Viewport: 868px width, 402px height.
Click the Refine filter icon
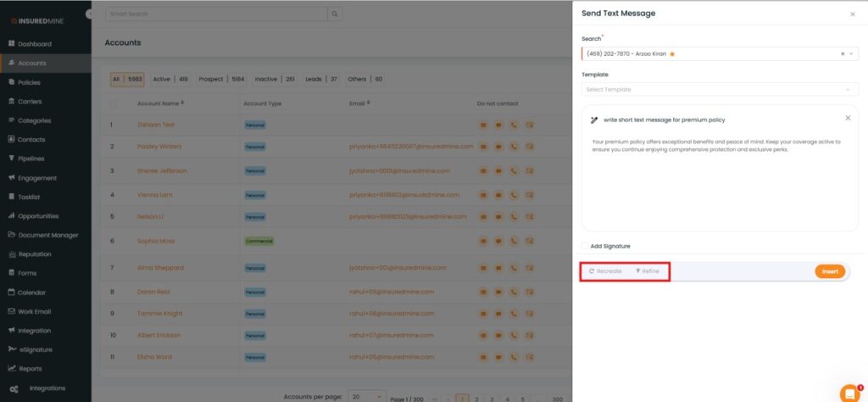tap(638, 271)
